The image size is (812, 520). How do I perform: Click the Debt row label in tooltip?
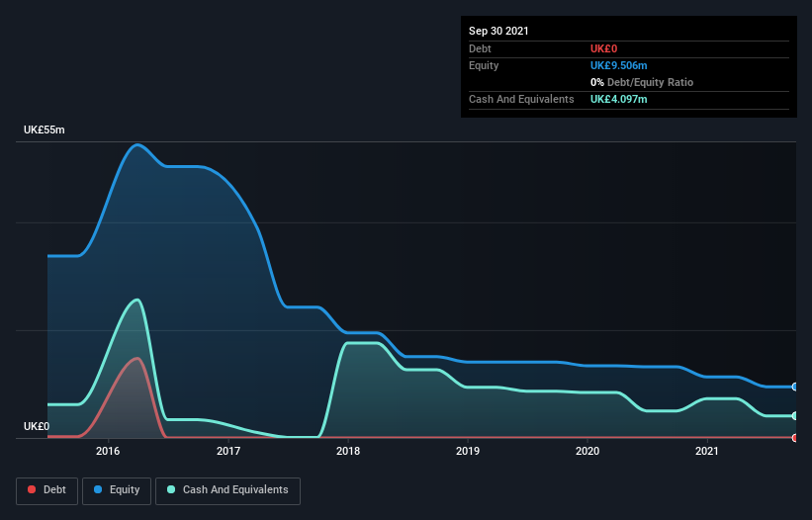coord(480,48)
